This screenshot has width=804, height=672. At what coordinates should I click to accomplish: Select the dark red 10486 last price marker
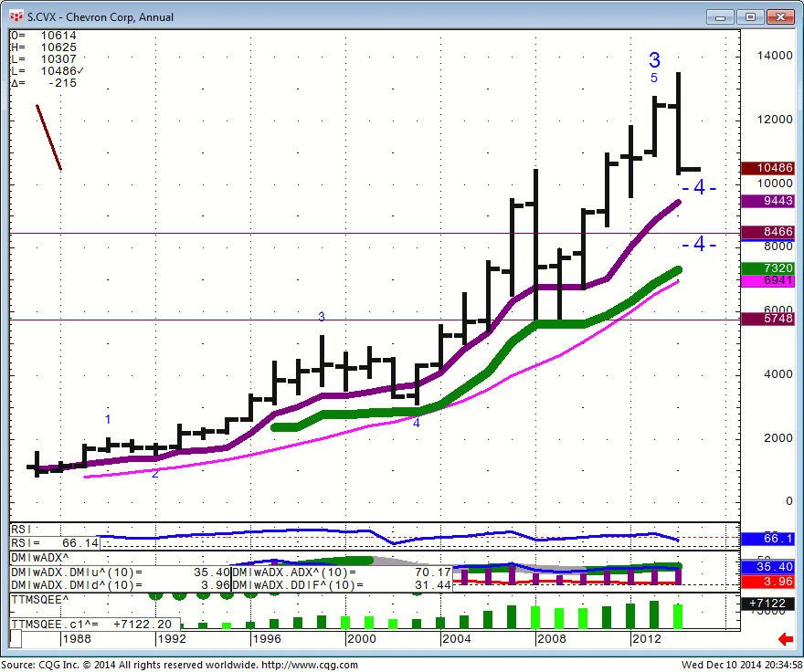pyautogui.click(x=767, y=168)
